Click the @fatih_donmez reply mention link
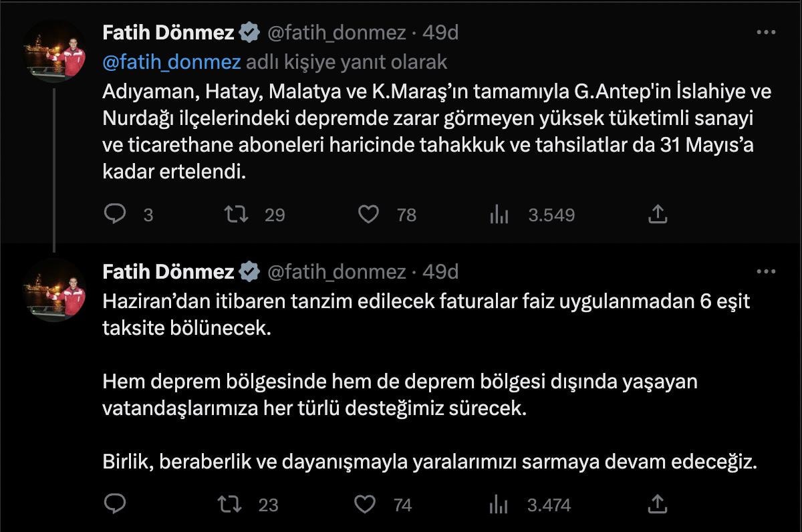 click(172, 62)
